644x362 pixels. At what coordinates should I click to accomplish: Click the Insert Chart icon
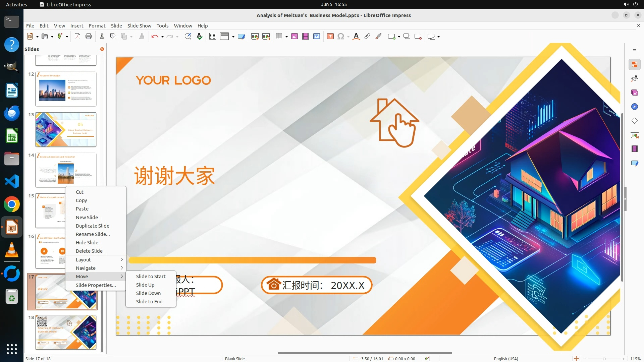[317, 37]
